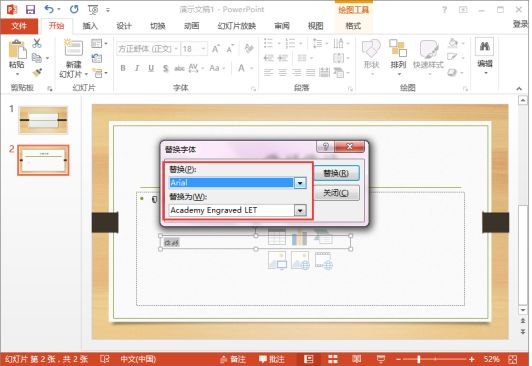Toggle Strikethrough abc button
The height and width of the screenshot is (366, 532).
click(179, 69)
